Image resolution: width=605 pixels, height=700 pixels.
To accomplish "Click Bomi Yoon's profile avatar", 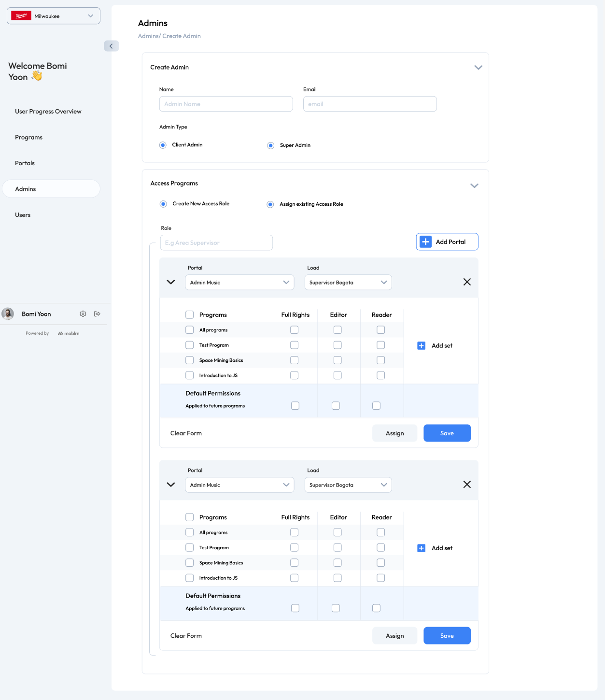I will 8,314.
